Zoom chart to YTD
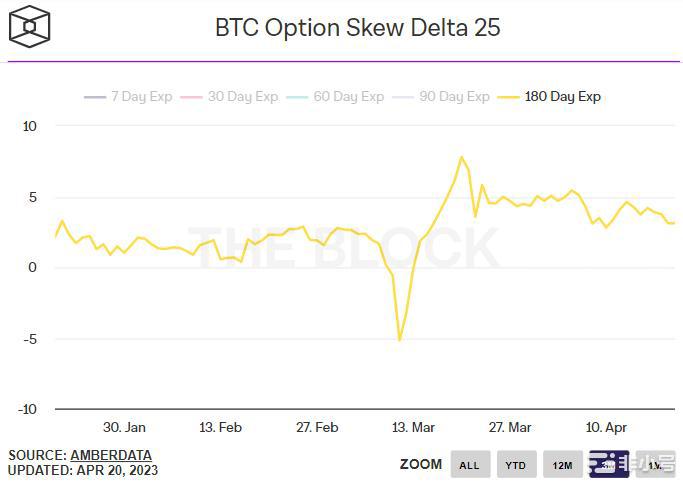 point(515,465)
